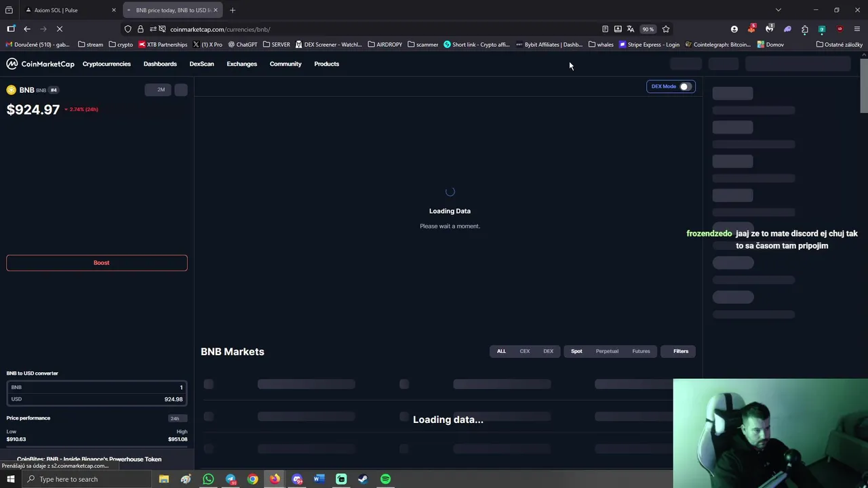Go back to the previous page
This screenshot has height=488, width=868.
[27, 29]
